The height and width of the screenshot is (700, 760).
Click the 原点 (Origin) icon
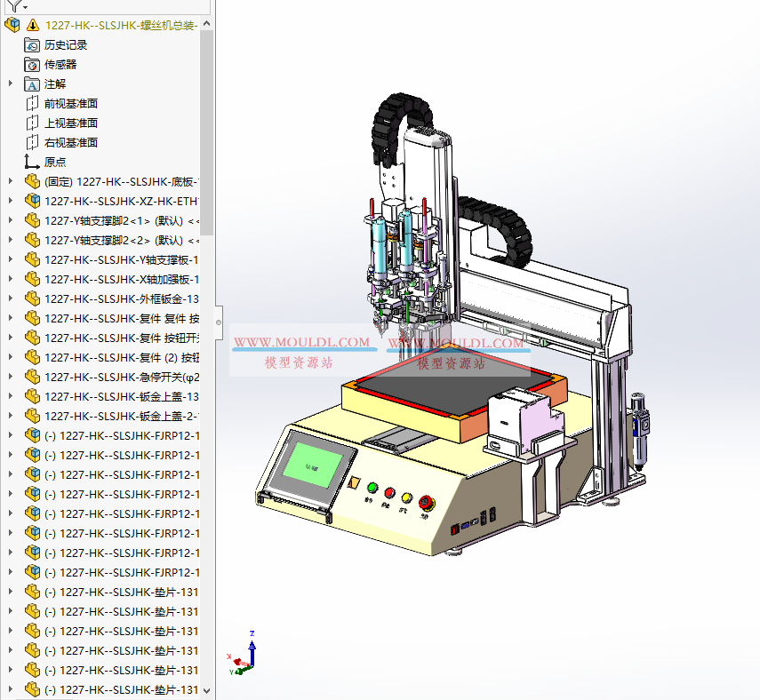coord(31,162)
